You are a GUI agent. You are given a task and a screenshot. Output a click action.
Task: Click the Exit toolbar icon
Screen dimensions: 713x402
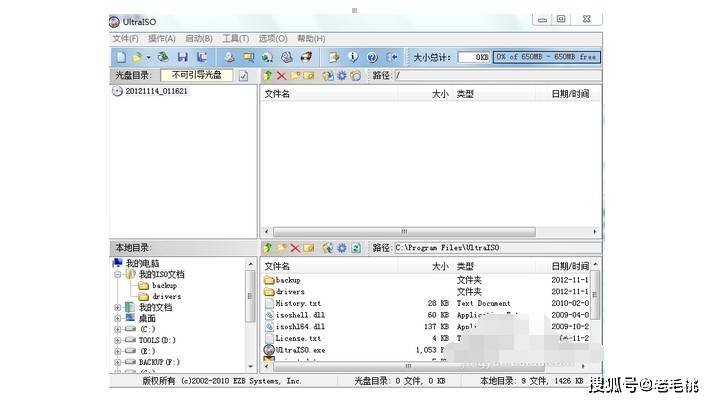pos(392,57)
